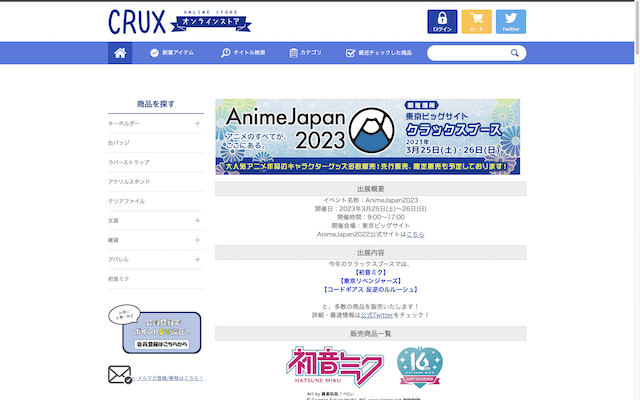
Task: Expand the 文具 category plus sign
Action: point(197,220)
